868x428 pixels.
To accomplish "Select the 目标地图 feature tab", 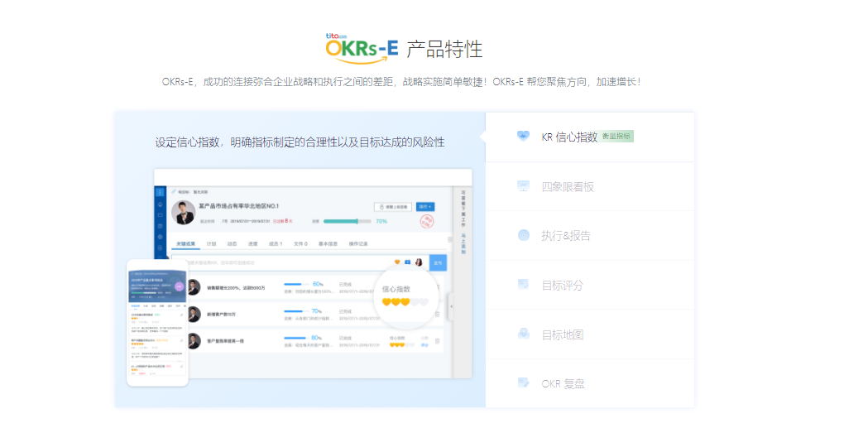I will (x=589, y=334).
